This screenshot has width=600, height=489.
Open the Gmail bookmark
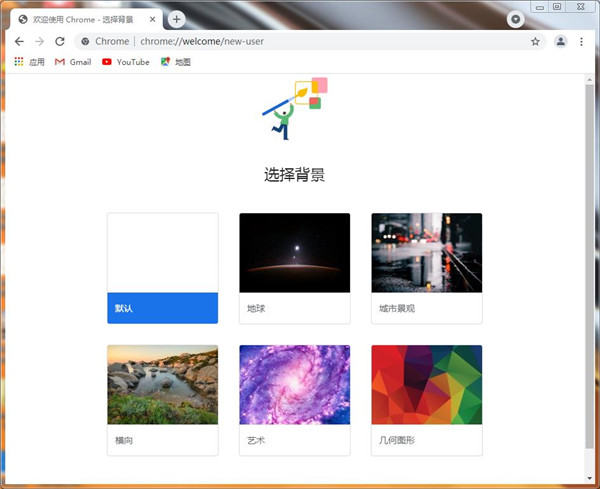coord(72,62)
